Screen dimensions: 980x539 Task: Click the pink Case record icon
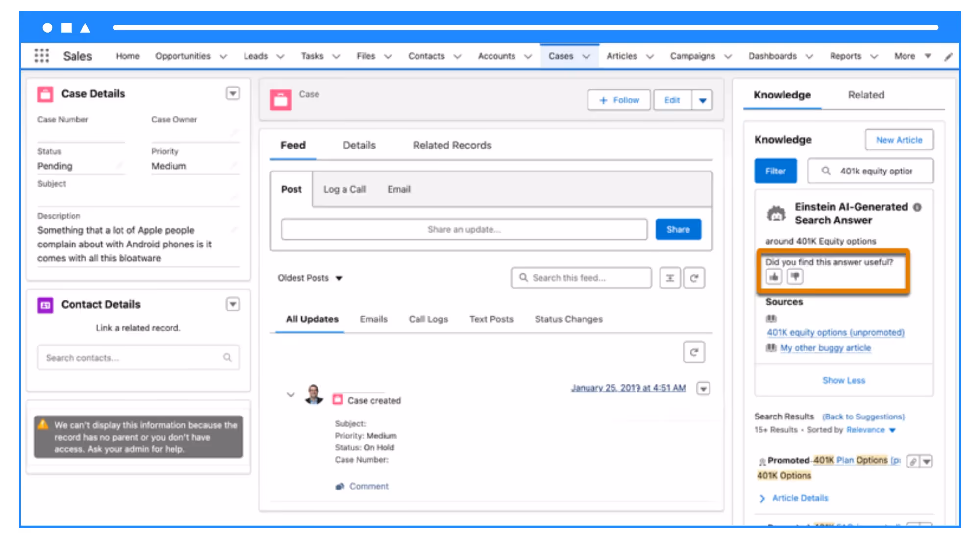click(281, 99)
